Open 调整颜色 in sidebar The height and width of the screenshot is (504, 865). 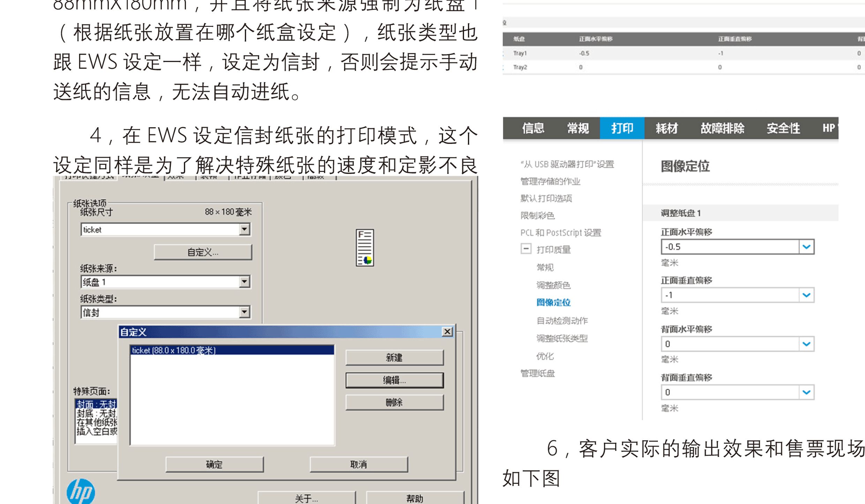553,285
